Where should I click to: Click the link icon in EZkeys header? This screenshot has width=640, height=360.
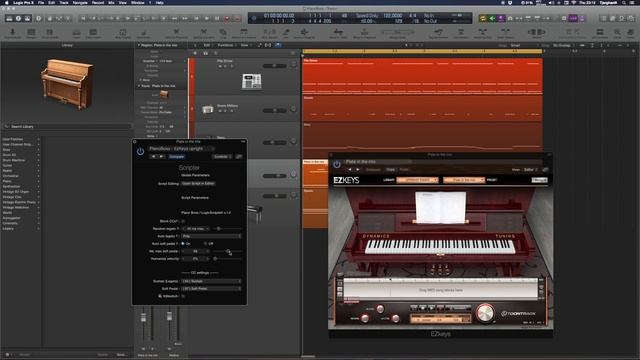tap(545, 169)
